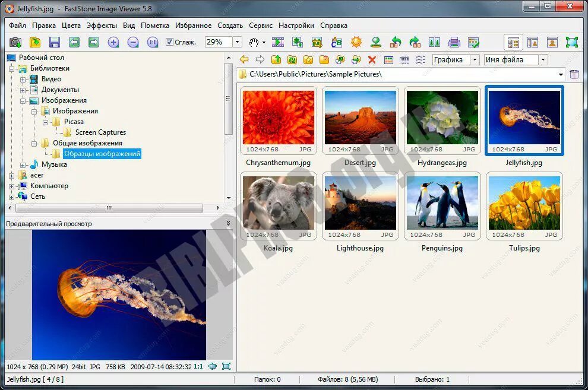
Task: Open the crop board icon
Action: (317, 42)
